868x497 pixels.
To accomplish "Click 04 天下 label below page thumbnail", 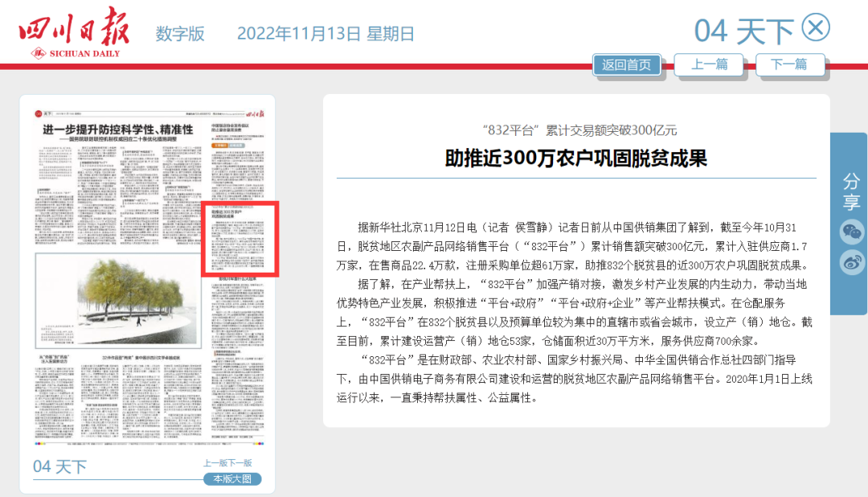I will (x=59, y=466).
